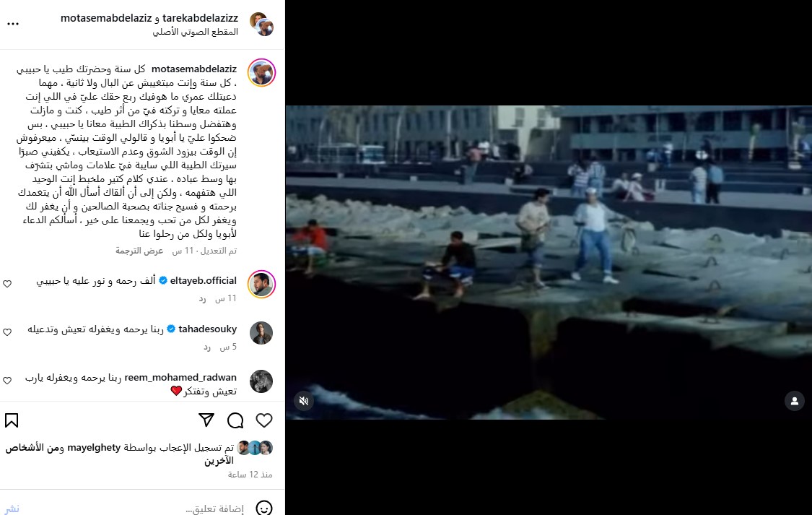Screen dimensions: 812x515
Task: Like reem_mohamed_radwan's comment
Action: click(7, 381)
